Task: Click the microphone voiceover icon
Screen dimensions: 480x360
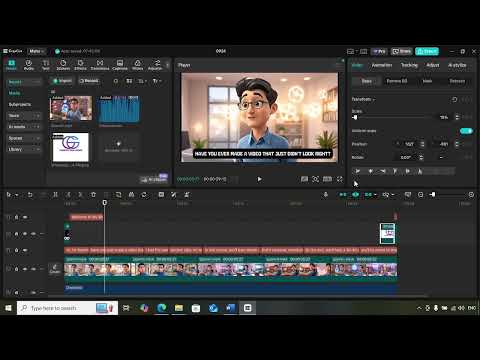Action: [326, 195]
